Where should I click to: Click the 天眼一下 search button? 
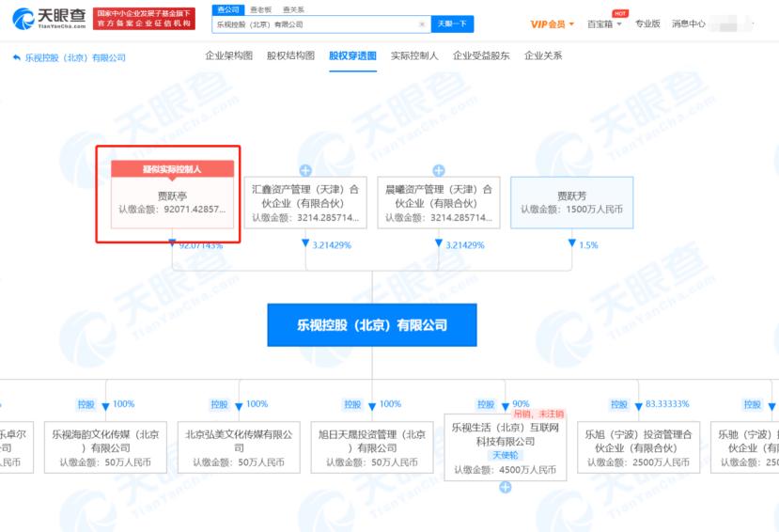452,23
